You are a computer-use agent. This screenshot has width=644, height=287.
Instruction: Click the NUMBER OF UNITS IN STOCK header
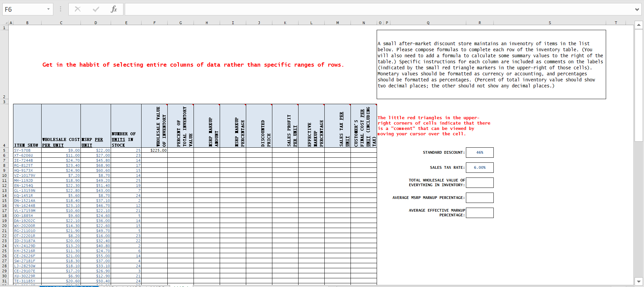[126, 126]
